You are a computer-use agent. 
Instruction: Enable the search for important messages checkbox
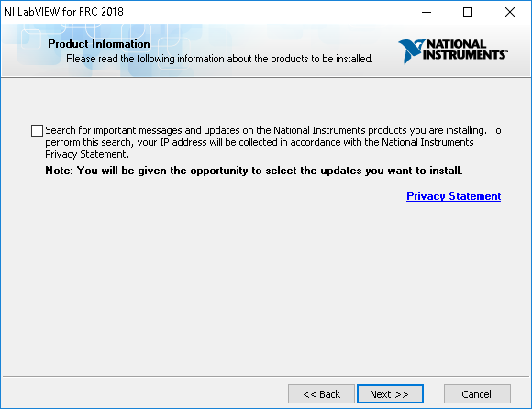(37, 130)
